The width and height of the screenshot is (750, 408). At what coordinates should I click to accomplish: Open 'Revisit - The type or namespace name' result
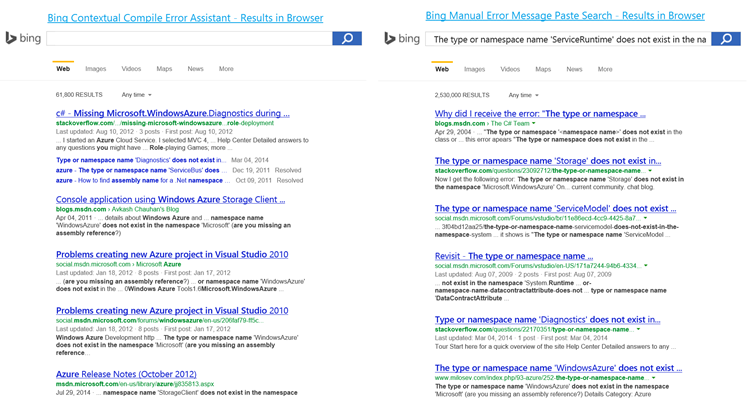click(514, 256)
